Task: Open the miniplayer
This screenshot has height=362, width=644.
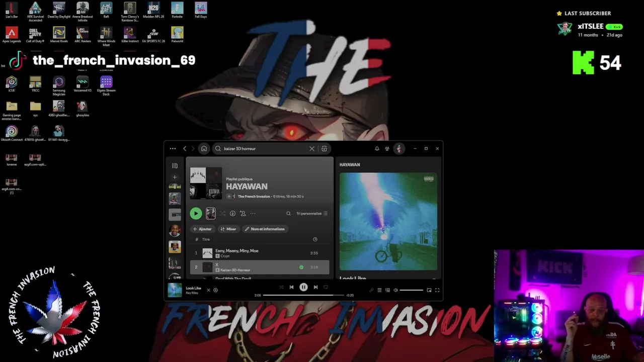Action: click(429, 290)
